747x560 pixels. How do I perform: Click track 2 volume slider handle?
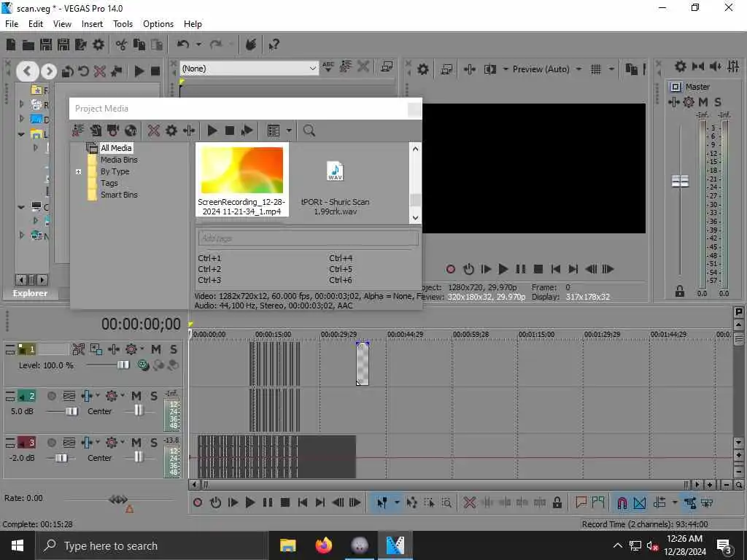pyautogui.click(x=71, y=411)
